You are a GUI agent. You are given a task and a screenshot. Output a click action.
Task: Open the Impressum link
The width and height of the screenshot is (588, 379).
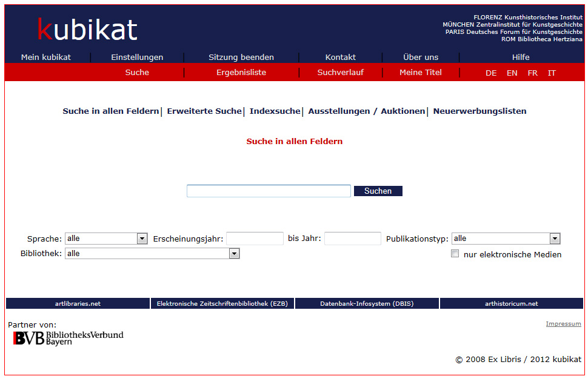click(x=563, y=324)
